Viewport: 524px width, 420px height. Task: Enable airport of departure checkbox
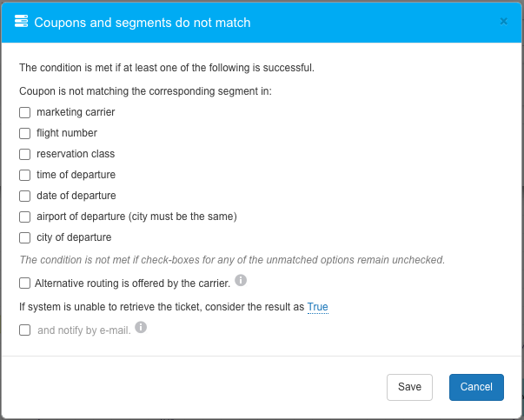[25, 217]
